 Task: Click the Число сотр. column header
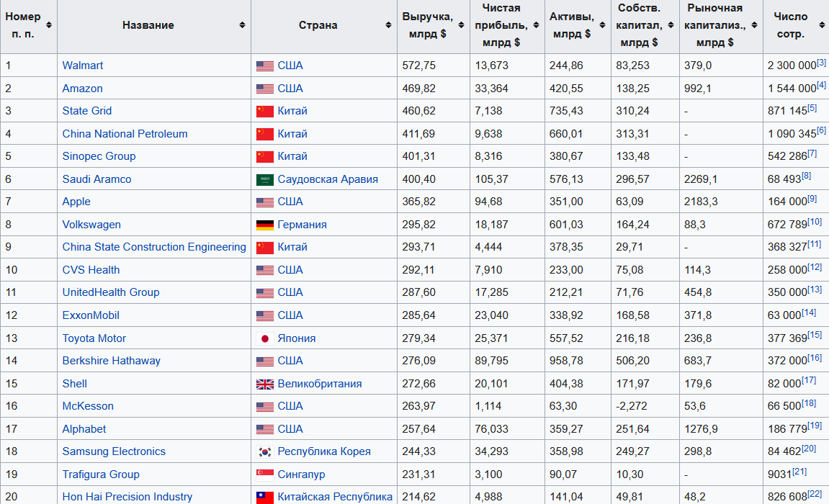[x=790, y=25]
